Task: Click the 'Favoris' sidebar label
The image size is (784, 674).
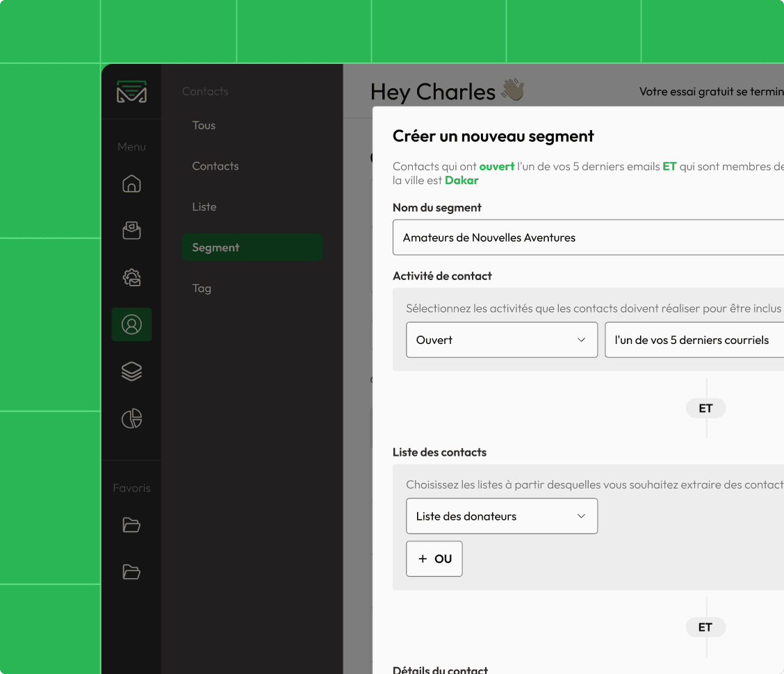Action: [x=131, y=488]
